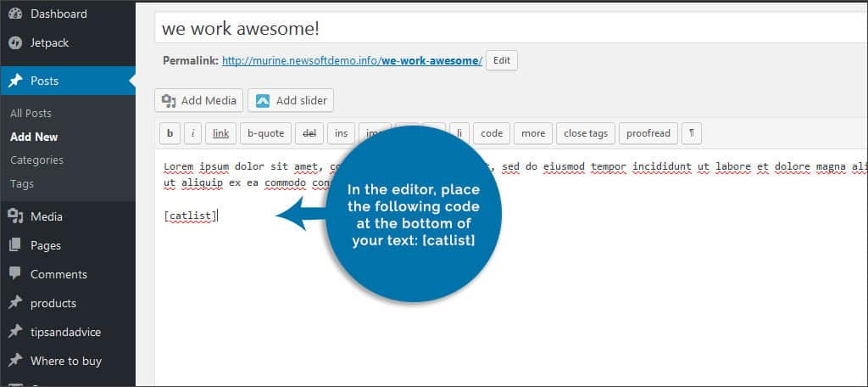Viewport: 868px width, 387px height.
Task: Click the Posts pushpin icon
Action: [x=15, y=81]
